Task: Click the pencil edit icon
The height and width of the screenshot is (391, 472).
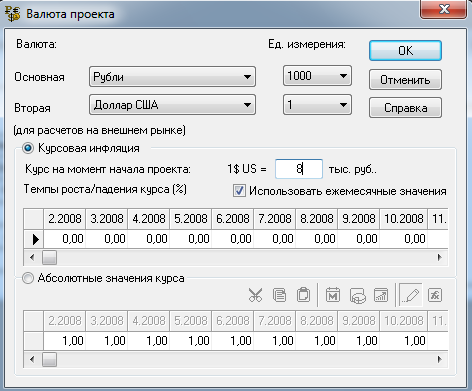Action: click(411, 295)
